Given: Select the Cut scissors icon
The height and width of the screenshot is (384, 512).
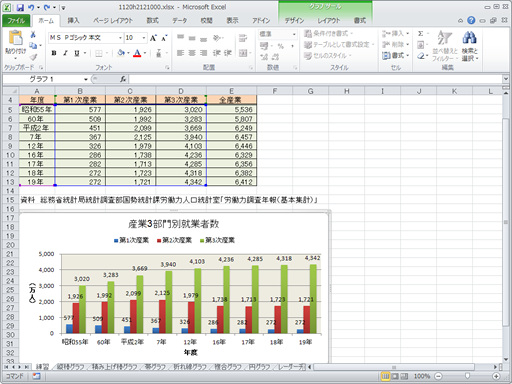Looking at the screenshot, I should (x=33, y=35).
